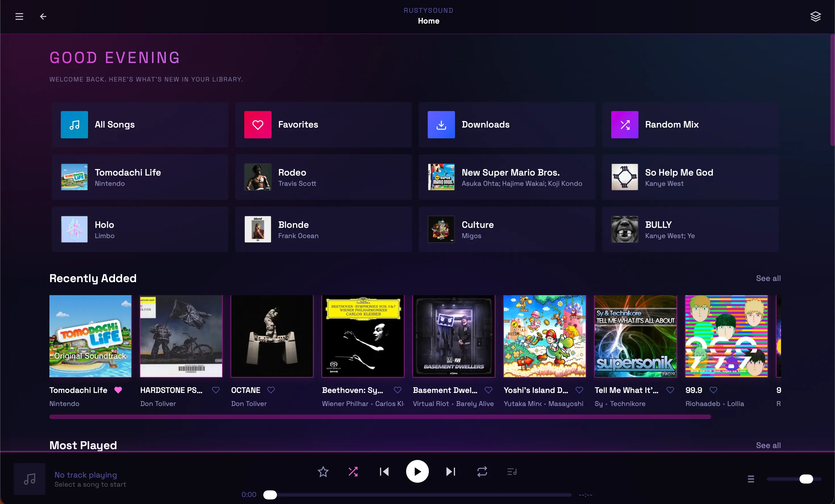Enable repeat mode
The image size is (835, 504).
coord(482,471)
